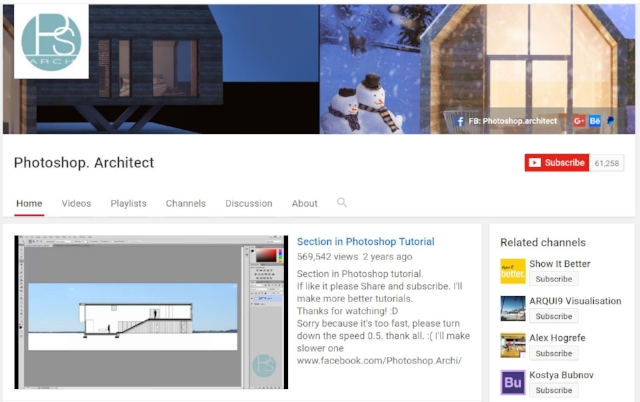Open the Facebook icon in banner
This screenshot has height=402, width=640.
tap(460, 121)
